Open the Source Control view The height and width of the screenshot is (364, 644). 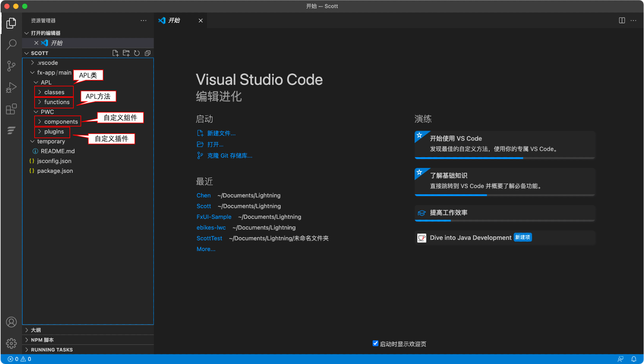pos(11,66)
